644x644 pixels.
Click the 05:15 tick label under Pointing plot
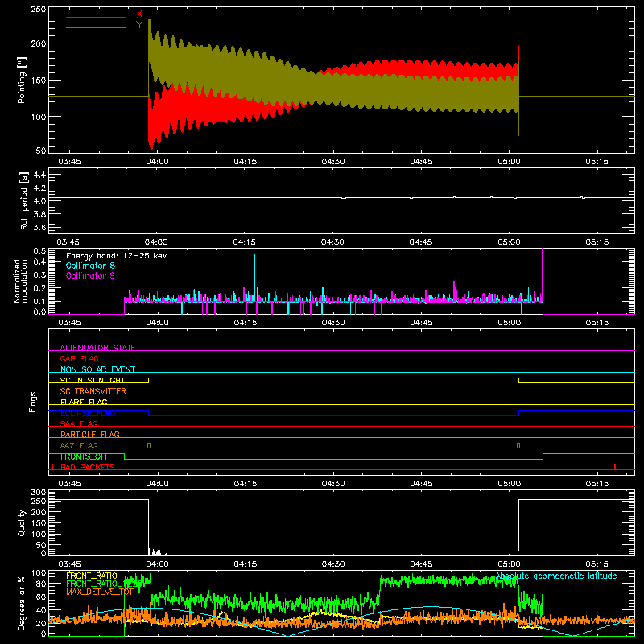[597, 162]
